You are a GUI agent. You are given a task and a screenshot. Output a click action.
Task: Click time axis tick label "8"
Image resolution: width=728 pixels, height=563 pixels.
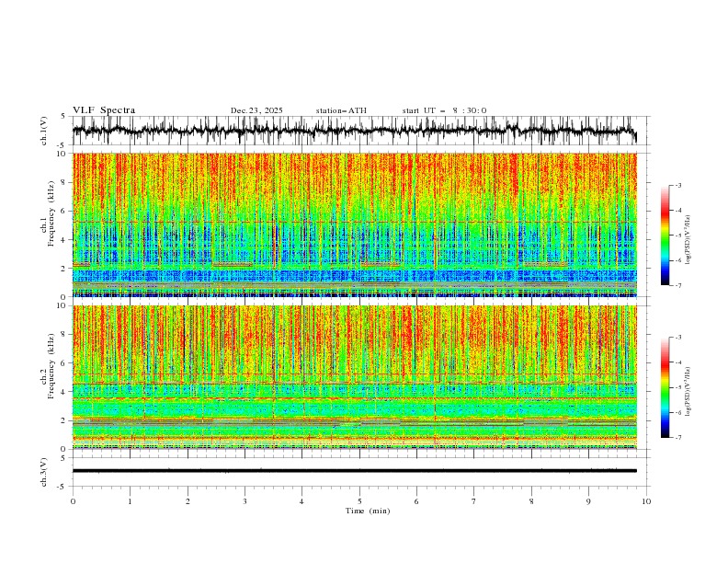[531, 501]
